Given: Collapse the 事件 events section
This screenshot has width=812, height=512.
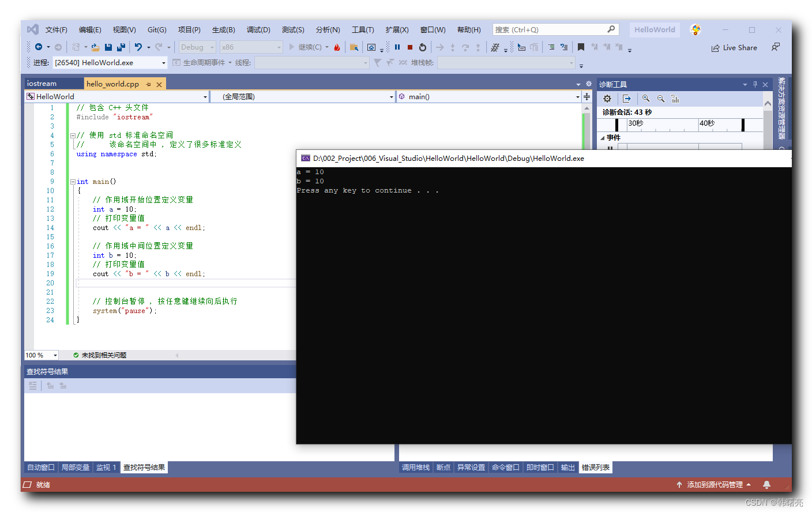Looking at the screenshot, I should (603, 138).
